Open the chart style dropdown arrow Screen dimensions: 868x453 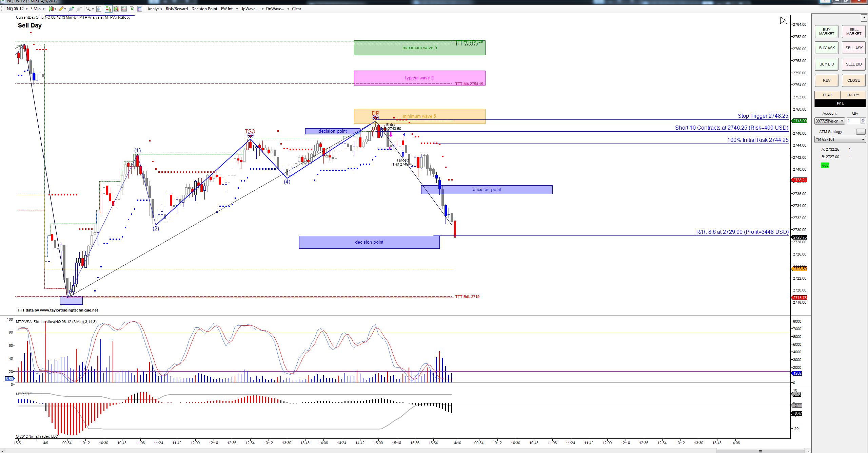pos(56,9)
